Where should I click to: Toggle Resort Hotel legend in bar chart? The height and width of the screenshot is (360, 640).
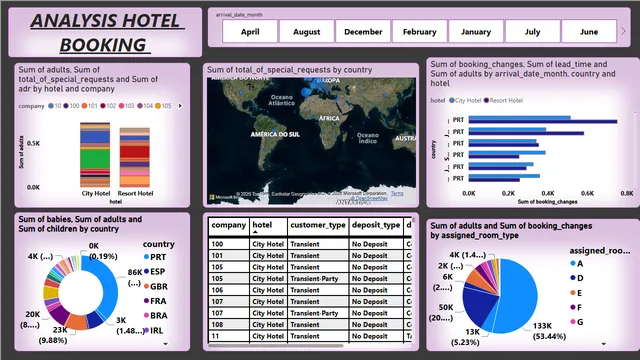503,100
